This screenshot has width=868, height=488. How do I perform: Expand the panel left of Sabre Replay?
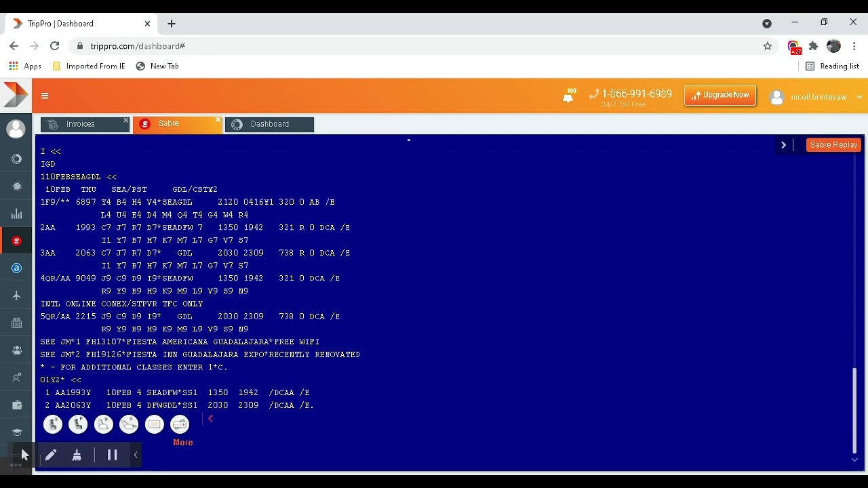coord(783,145)
